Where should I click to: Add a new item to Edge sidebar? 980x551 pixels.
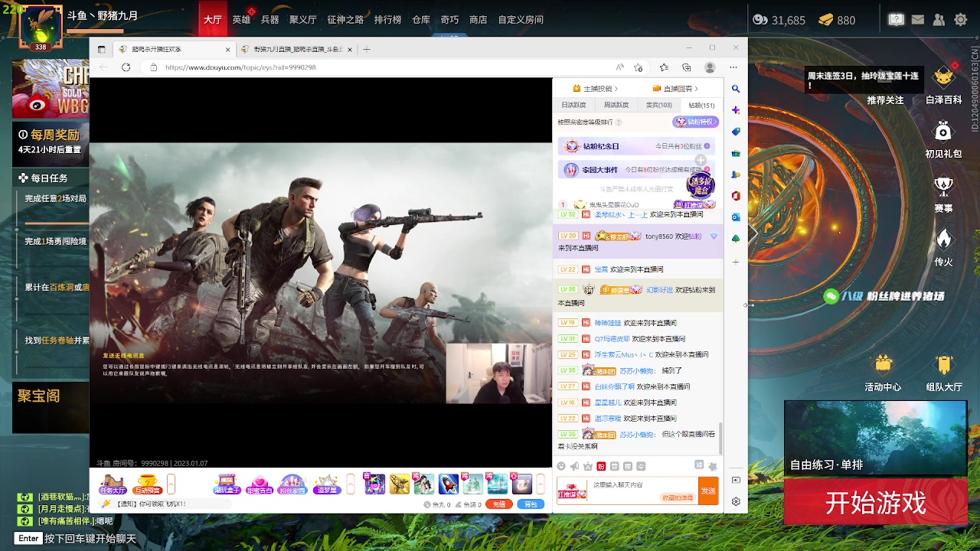(x=736, y=262)
